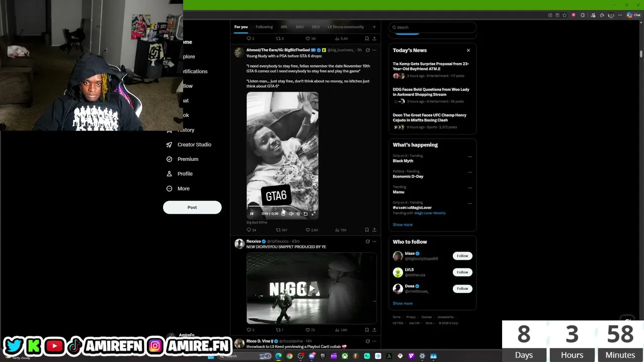Open Grok explain on BigBizTheGod post

pyautogui.click(x=367, y=50)
